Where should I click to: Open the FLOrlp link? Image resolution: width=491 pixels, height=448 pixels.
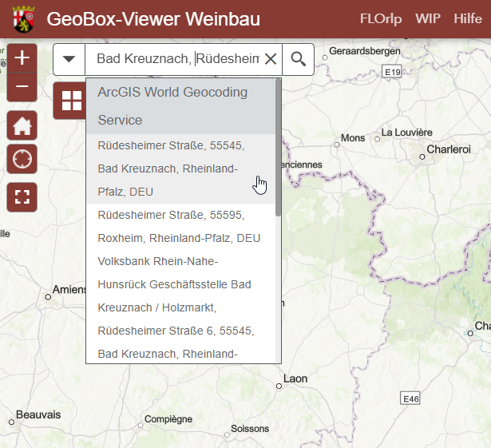click(x=381, y=19)
